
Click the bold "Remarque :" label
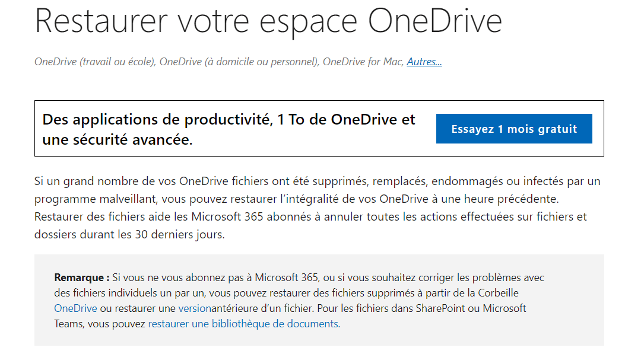(x=82, y=278)
